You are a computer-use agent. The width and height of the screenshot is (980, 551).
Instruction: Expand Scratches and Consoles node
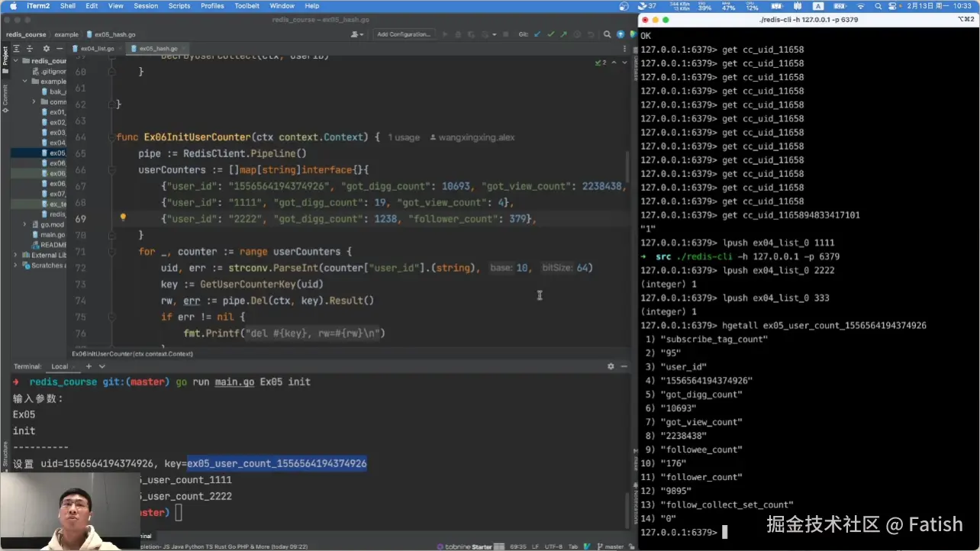pyautogui.click(x=16, y=266)
